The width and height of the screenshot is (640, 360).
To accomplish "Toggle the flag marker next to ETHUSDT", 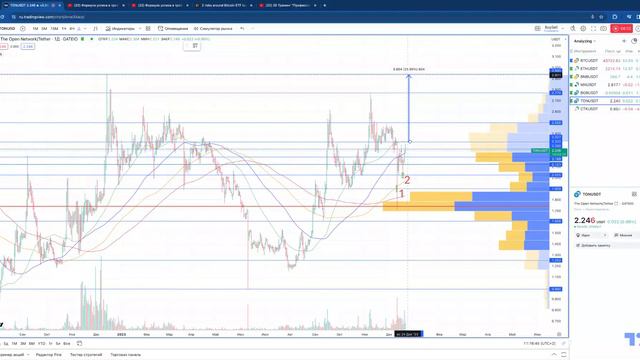I will [571, 69].
